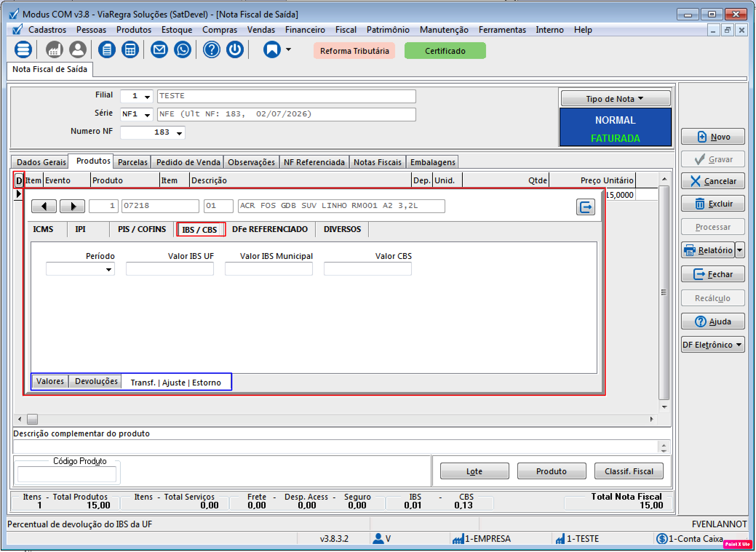Click the Produto button

[552, 471]
